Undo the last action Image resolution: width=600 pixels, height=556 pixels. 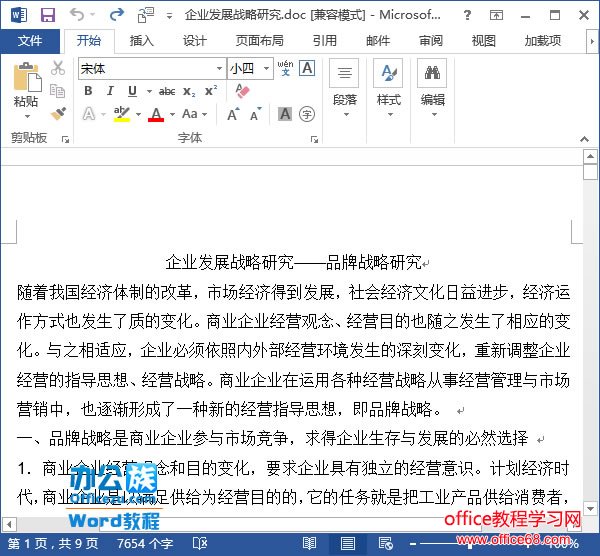78,15
